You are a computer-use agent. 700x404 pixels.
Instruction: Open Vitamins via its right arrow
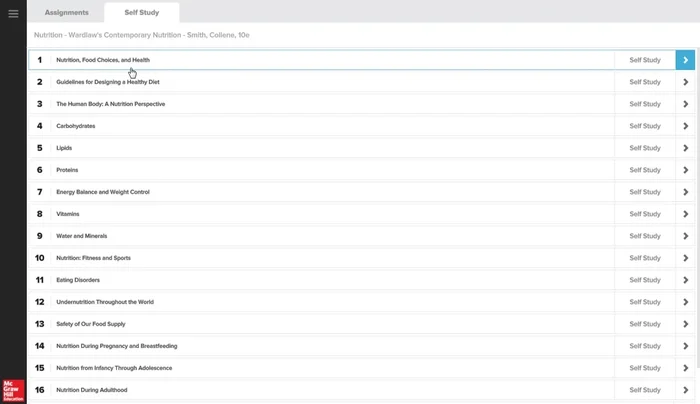click(685, 214)
